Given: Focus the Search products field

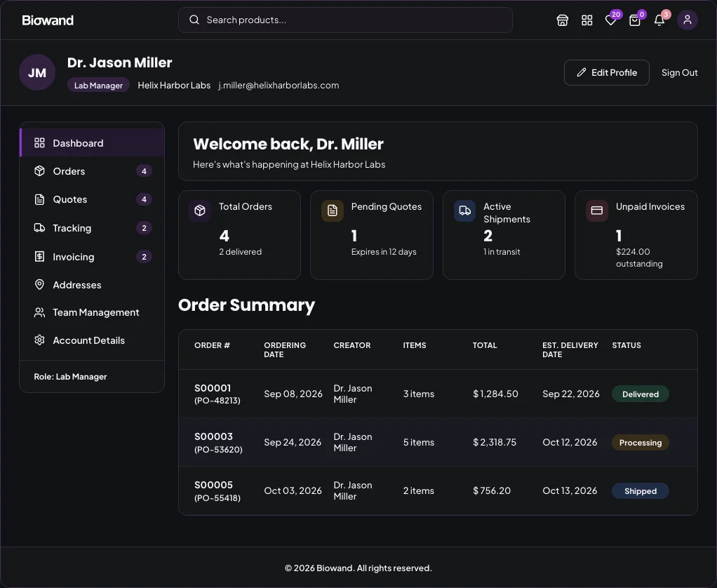Looking at the screenshot, I should click(345, 20).
